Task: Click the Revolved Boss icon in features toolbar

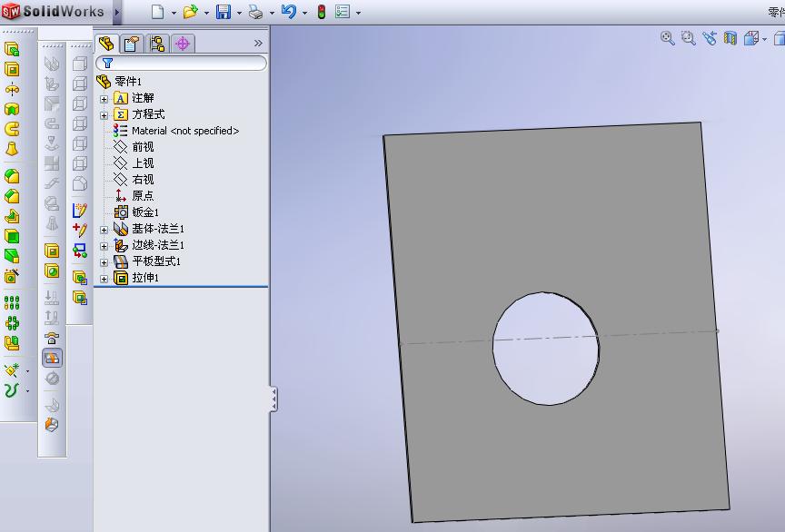Action: point(12,90)
